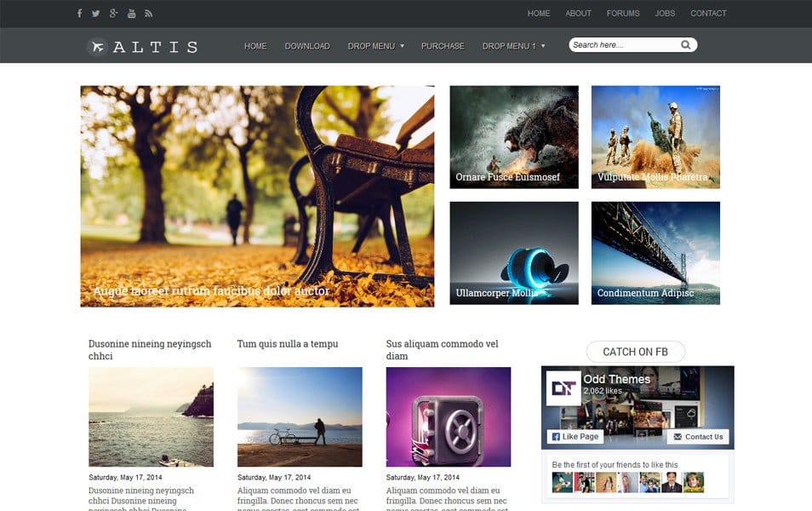Screen dimensions: 812x511
Task: Open the Twitter social icon
Action: (x=95, y=13)
